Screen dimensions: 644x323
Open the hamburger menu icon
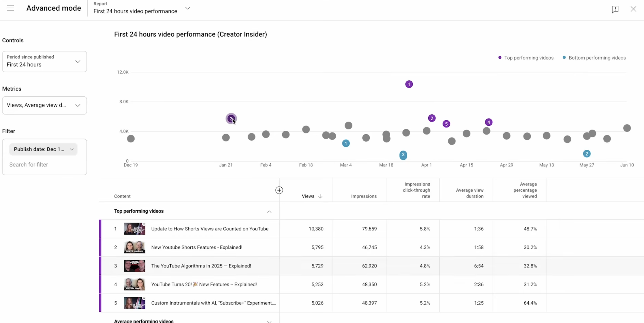click(10, 8)
